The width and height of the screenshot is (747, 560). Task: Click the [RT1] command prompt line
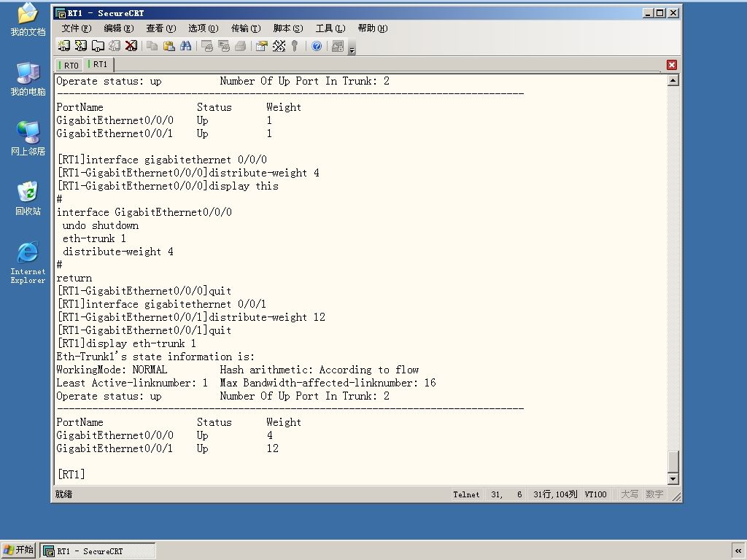pyautogui.click(x=71, y=474)
